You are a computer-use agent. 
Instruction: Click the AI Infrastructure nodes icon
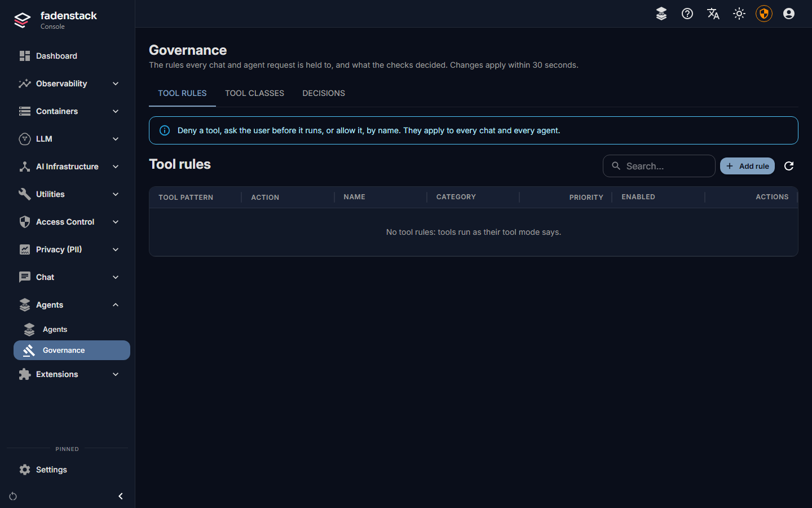pos(25,167)
